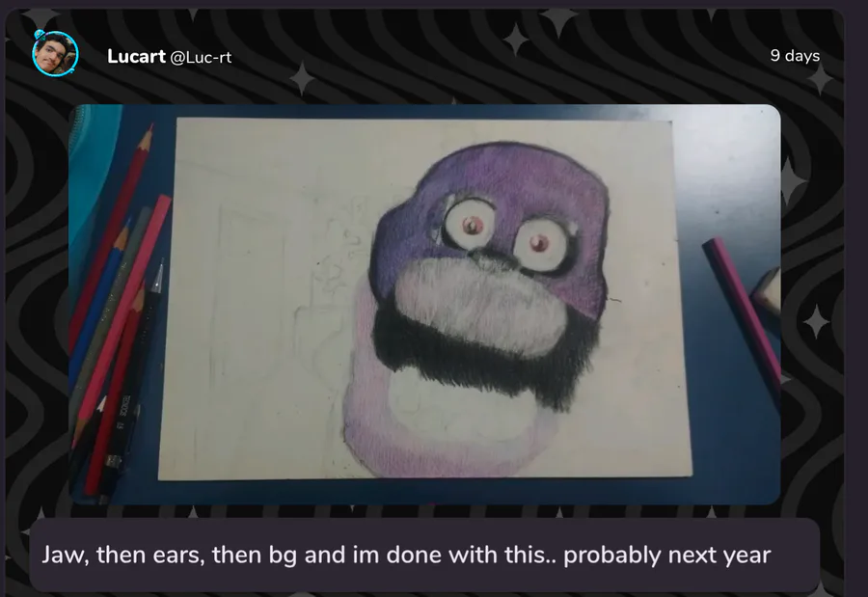Enlarge the purple character drawing photo

(x=424, y=304)
